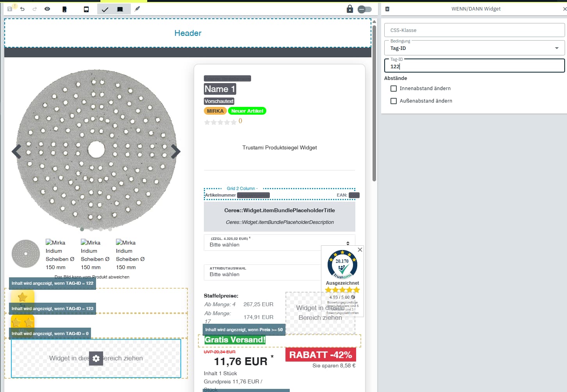Click the save icon in toolbar
Viewport: 567px width, 392px height.
[x=10, y=9]
